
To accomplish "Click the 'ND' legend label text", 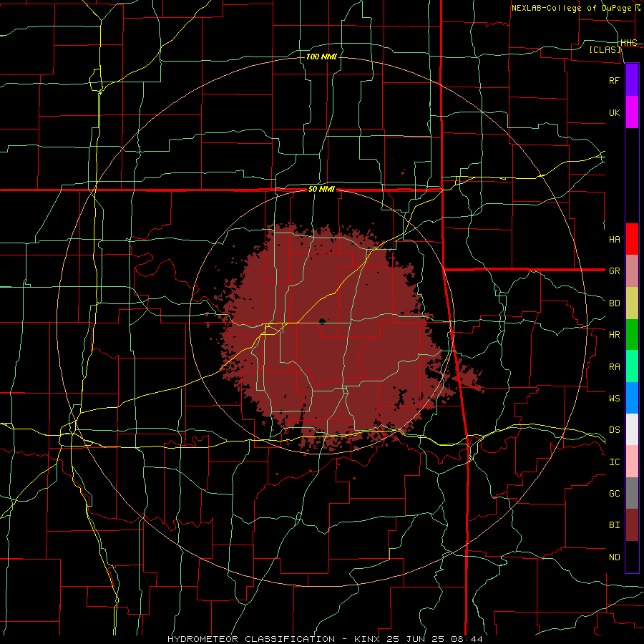I will click(615, 557).
